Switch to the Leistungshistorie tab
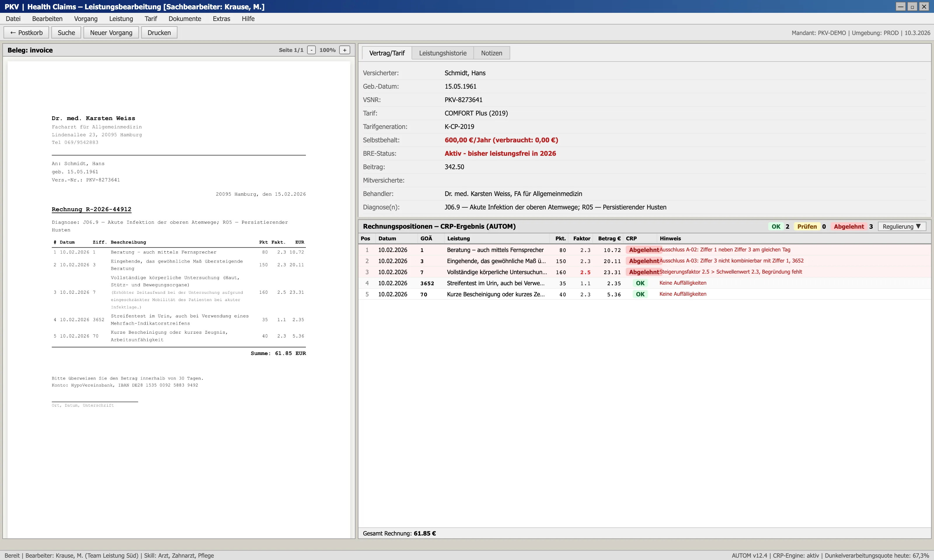The image size is (934, 560). coord(442,53)
